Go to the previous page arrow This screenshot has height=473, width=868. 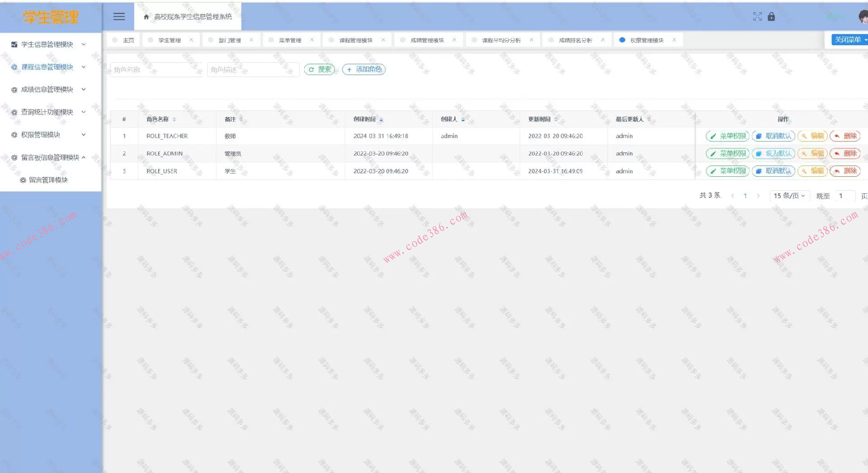click(x=732, y=196)
